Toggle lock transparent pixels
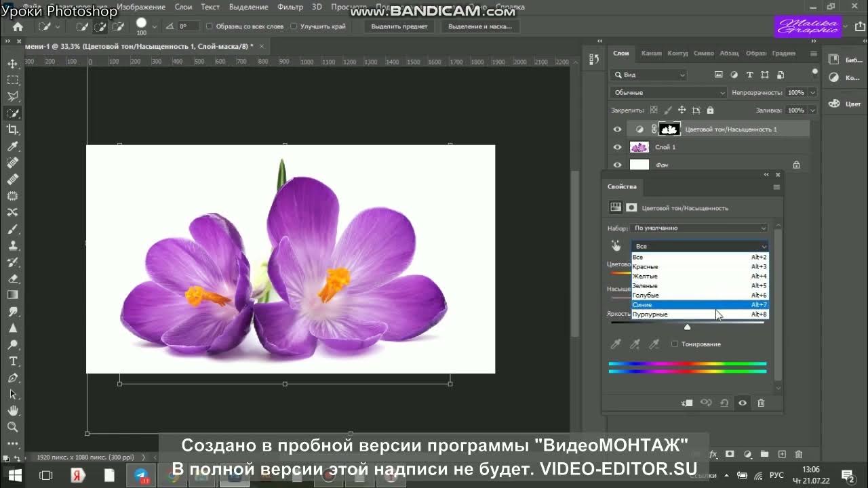868x488 pixels. click(x=654, y=110)
